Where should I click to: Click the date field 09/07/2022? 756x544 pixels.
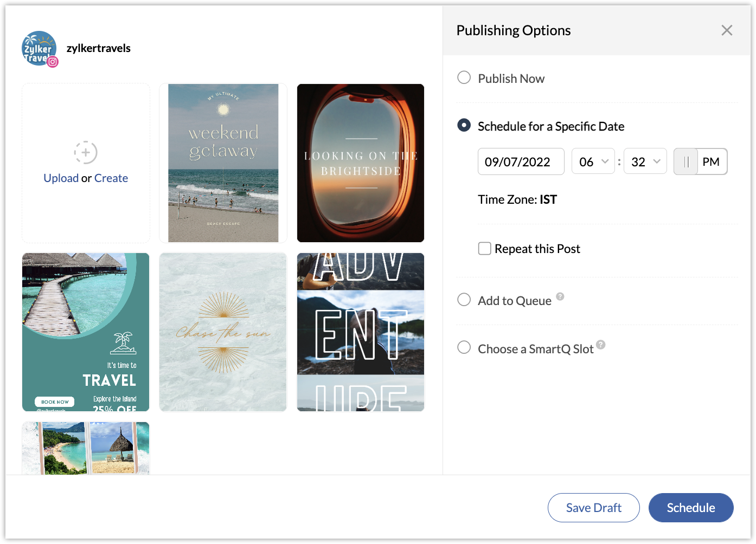[x=521, y=161]
